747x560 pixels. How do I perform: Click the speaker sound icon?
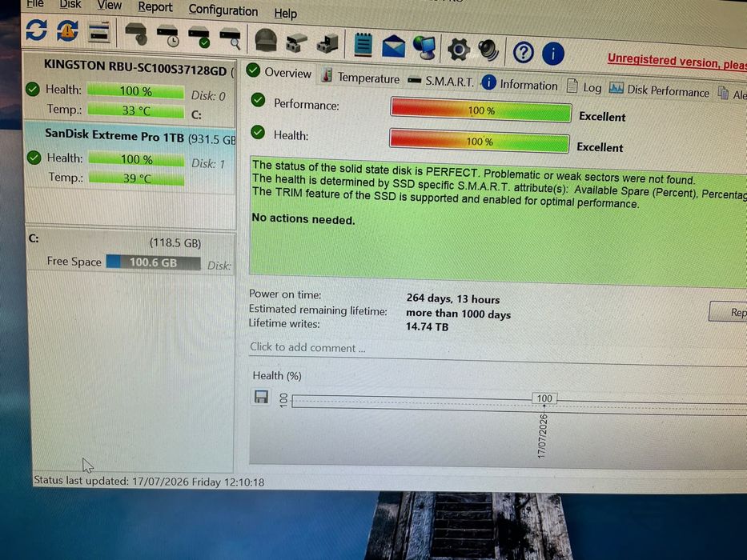point(488,50)
